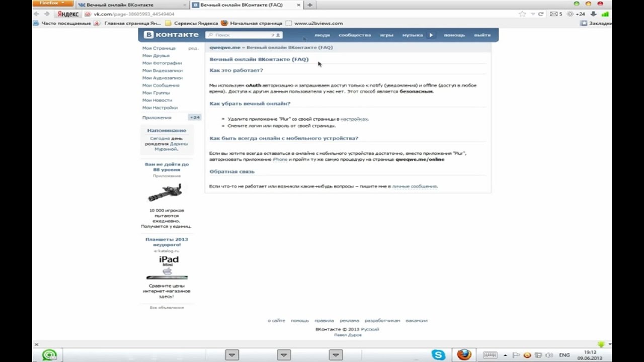Click the vk.com address bar URL field
This screenshot has width=644, height=362.
pos(302,14)
